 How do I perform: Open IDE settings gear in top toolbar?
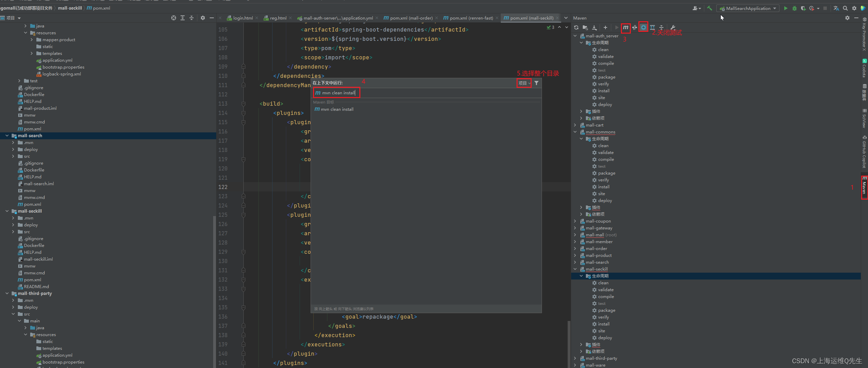click(854, 8)
